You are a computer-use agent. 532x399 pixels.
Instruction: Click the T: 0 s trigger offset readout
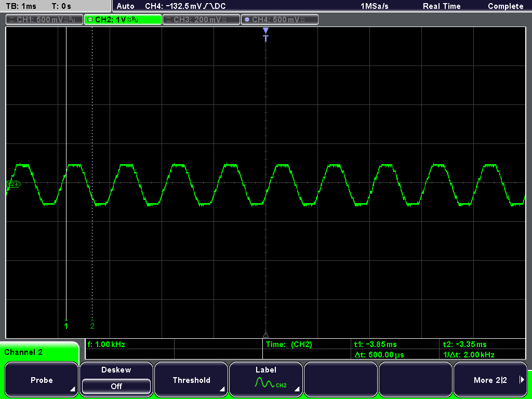click(x=61, y=6)
